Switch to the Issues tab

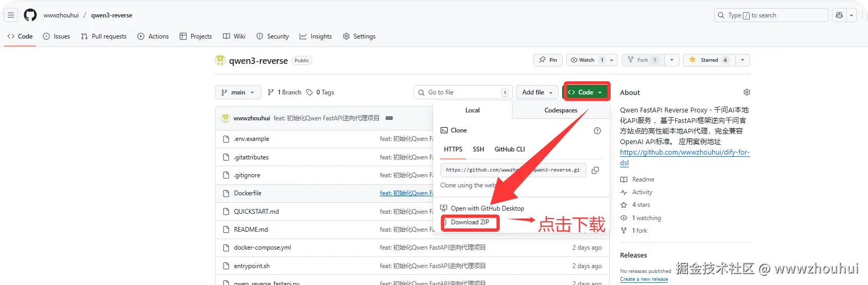click(x=57, y=36)
